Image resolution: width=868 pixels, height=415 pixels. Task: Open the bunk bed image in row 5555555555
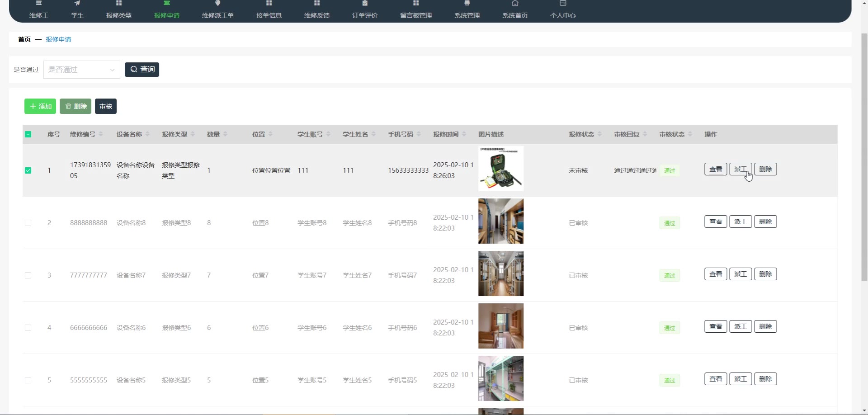[501, 378]
